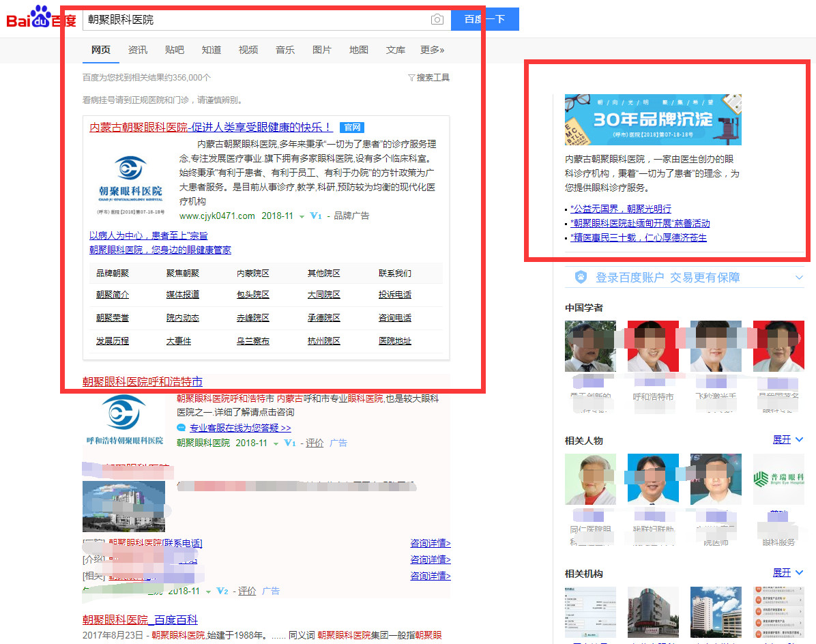Open 杭州院区 sitelink

click(x=323, y=341)
